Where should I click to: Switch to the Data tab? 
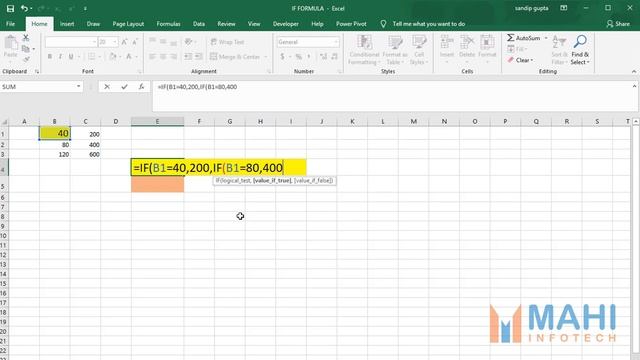199,24
